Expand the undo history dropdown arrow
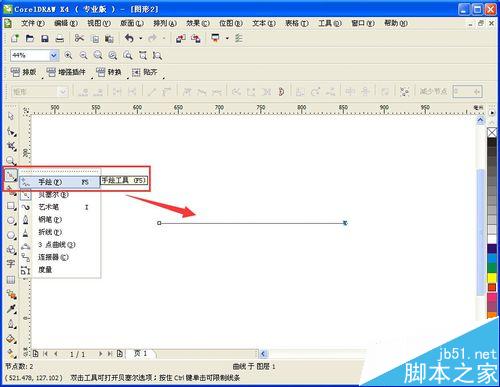The image size is (500, 387). [140, 39]
